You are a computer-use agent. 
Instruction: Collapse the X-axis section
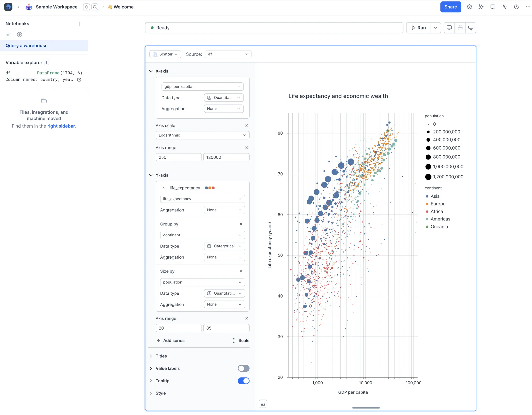tap(151, 71)
